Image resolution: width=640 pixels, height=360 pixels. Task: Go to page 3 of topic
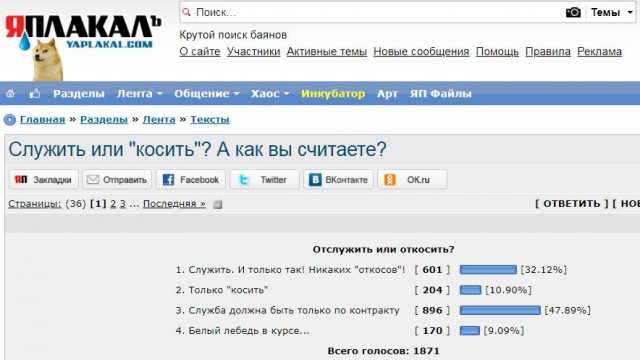coord(122,204)
